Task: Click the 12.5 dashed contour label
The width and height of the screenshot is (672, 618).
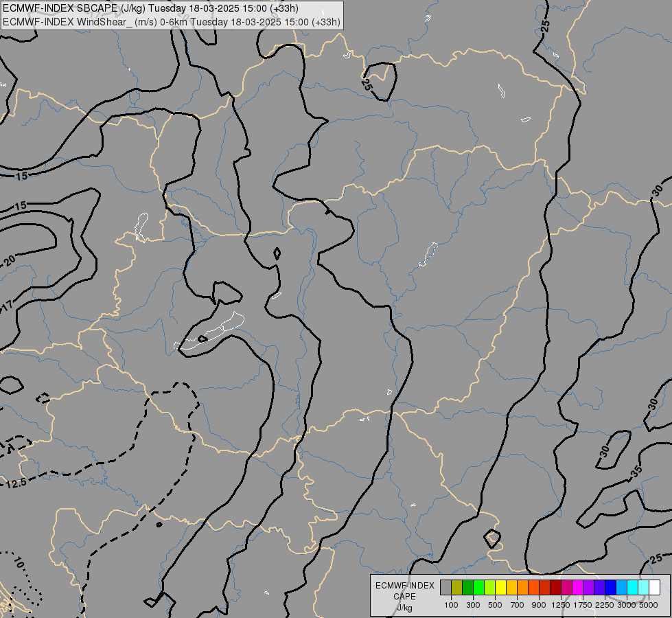Action: [x=16, y=483]
